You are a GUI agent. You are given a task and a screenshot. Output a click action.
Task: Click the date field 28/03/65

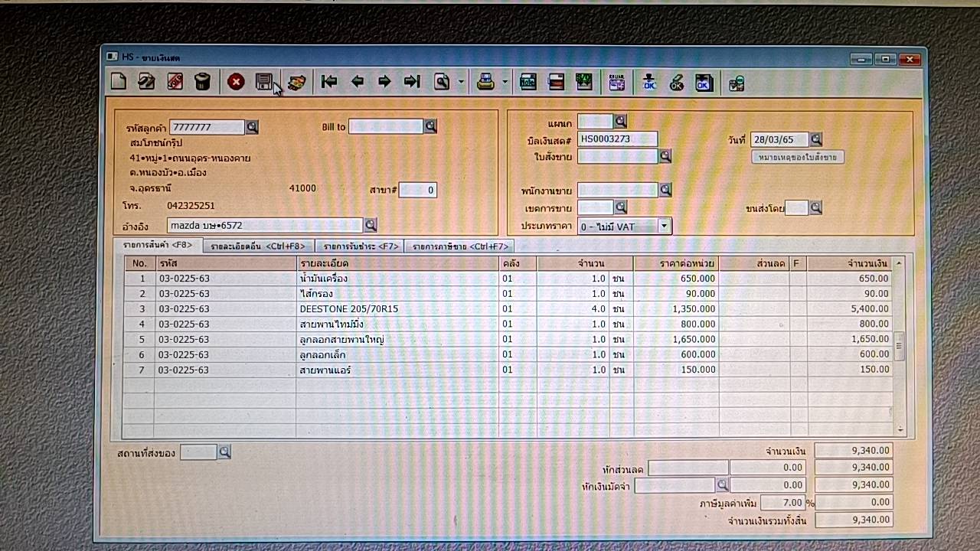[779, 139]
